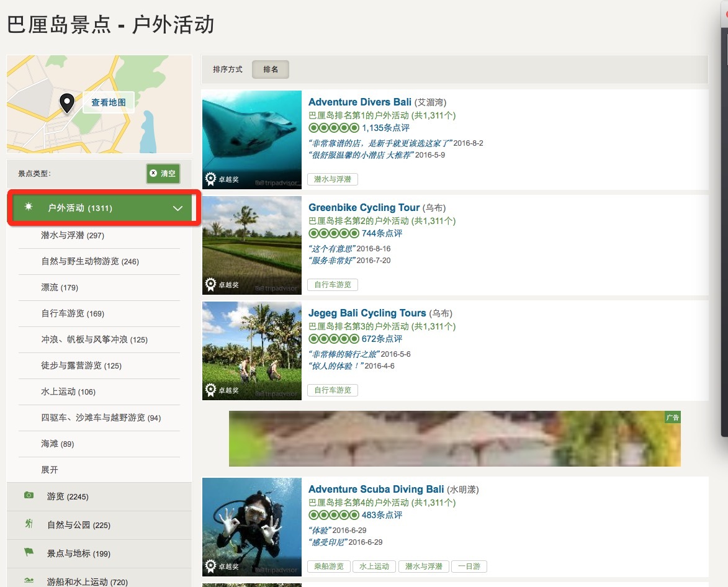Click the rating bubbles for Greenbike Cycling Tour
728x587 pixels.
tap(334, 233)
